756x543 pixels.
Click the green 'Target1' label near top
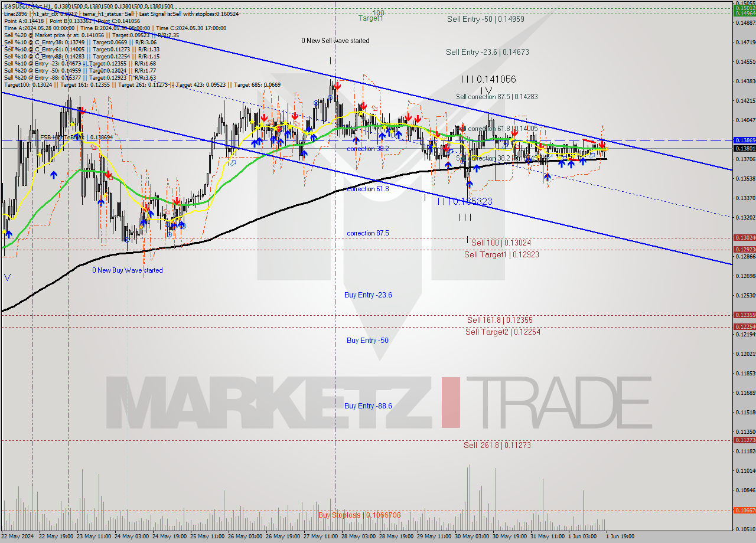point(371,18)
